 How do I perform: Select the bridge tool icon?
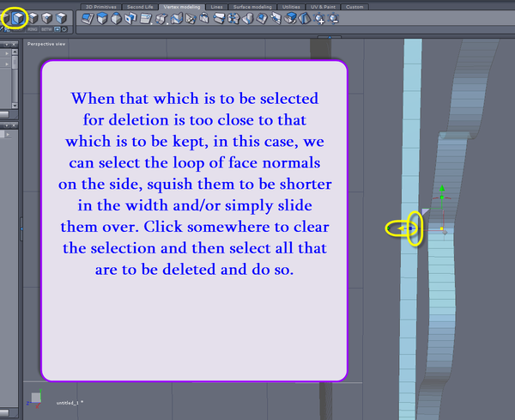[219, 18]
